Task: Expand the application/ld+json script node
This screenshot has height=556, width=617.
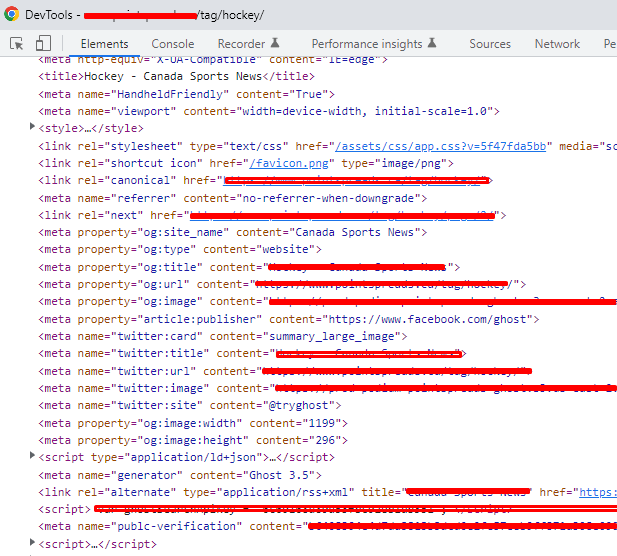Action: click(32, 455)
